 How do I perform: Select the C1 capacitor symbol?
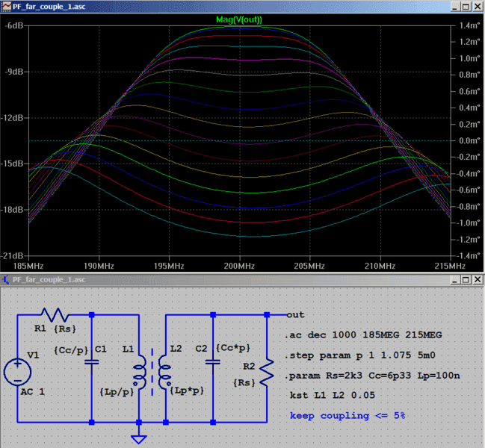click(x=91, y=361)
